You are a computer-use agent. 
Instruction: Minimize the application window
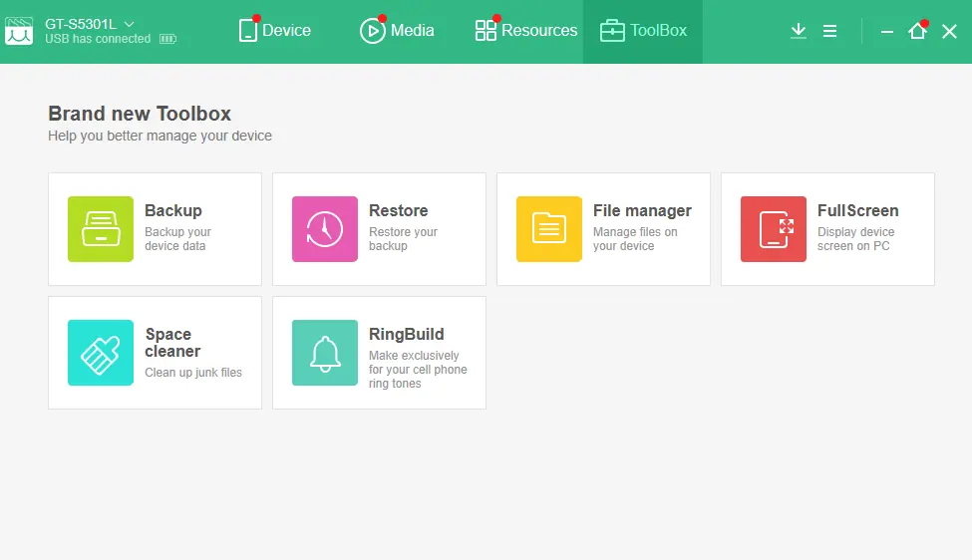(x=887, y=31)
